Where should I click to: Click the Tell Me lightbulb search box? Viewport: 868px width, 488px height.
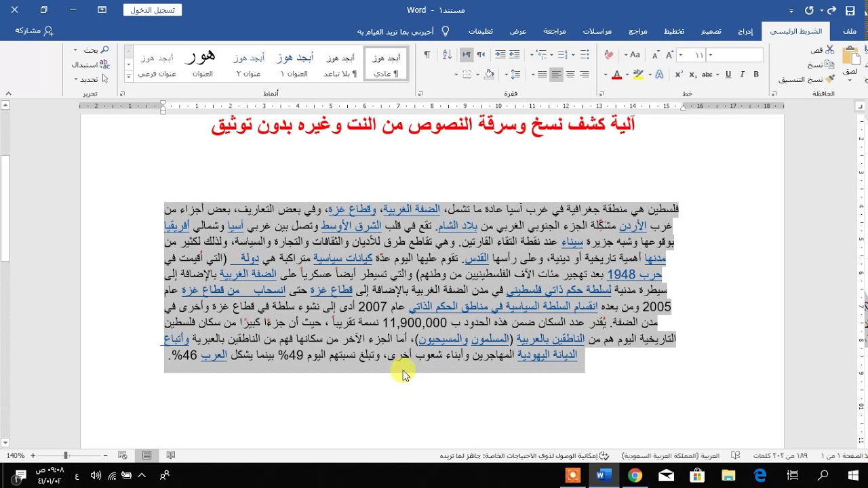[x=404, y=31]
